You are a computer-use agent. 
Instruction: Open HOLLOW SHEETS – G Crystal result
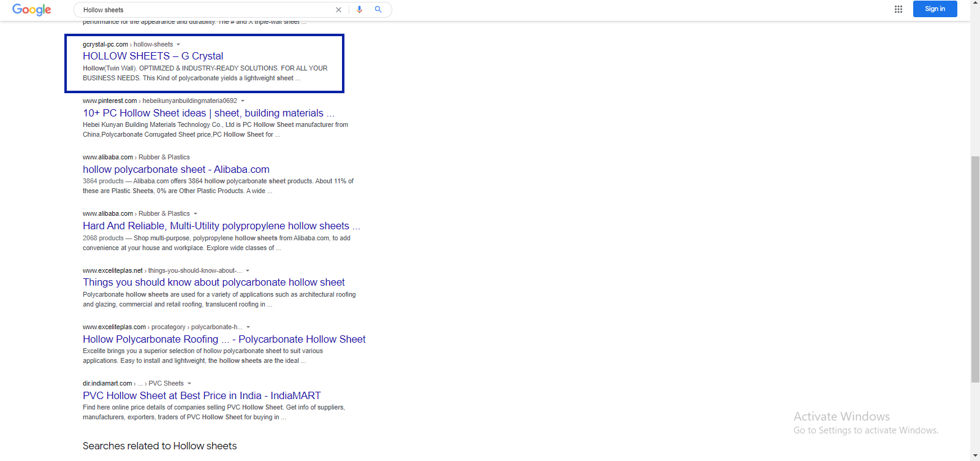[153, 56]
